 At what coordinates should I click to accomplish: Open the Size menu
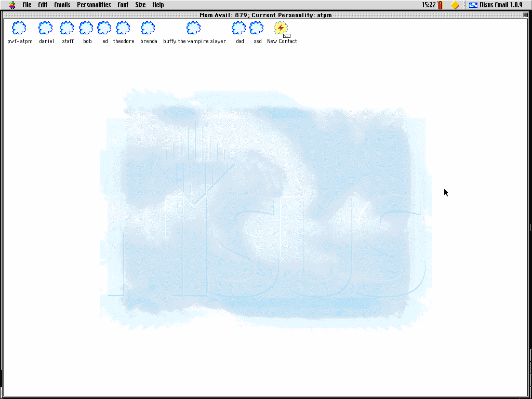(140, 5)
